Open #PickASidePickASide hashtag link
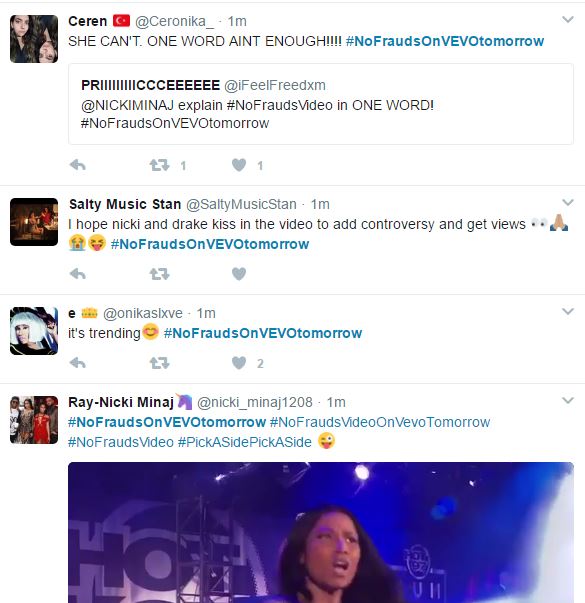Screen dimensions: 585x603 (245, 442)
